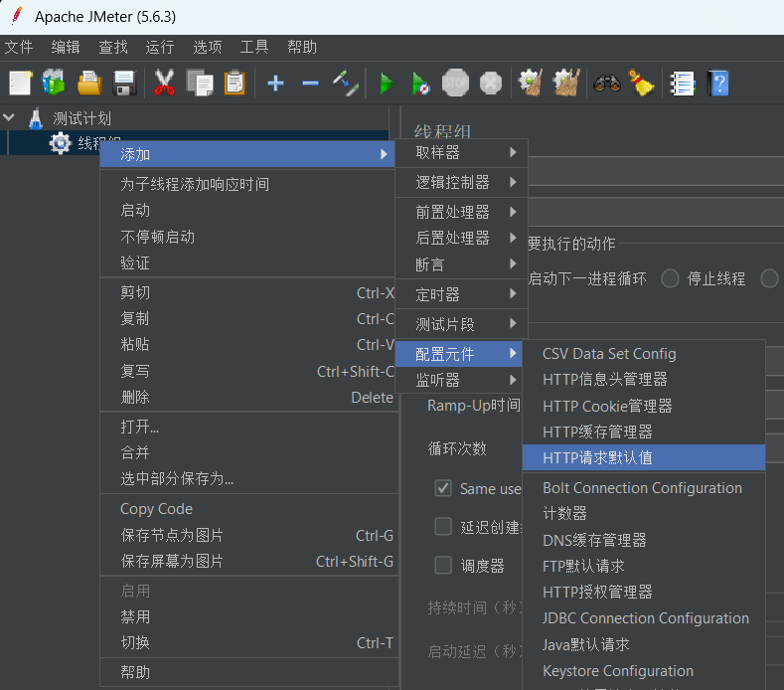Screen dimensions: 784x690
Task: Choose 不停顿启动 in context menu
Action: [x=248, y=237]
